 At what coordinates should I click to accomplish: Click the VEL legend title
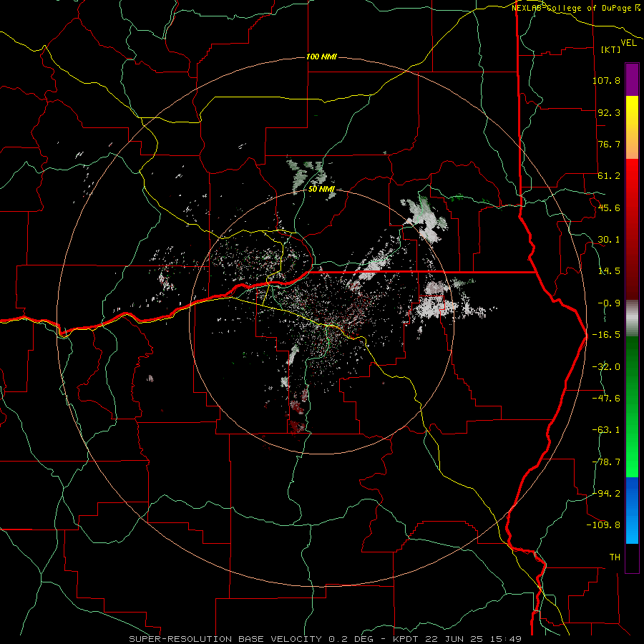tap(628, 43)
